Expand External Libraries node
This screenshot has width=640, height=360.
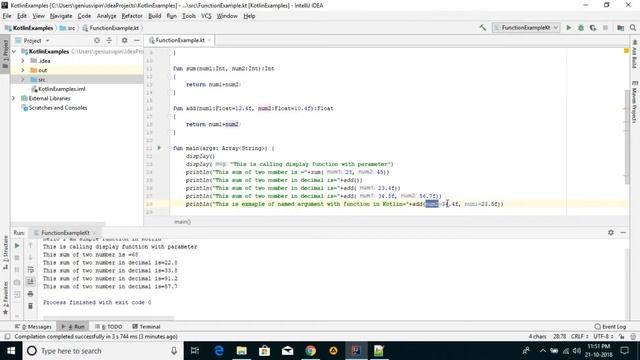click(x=14, y=98)
